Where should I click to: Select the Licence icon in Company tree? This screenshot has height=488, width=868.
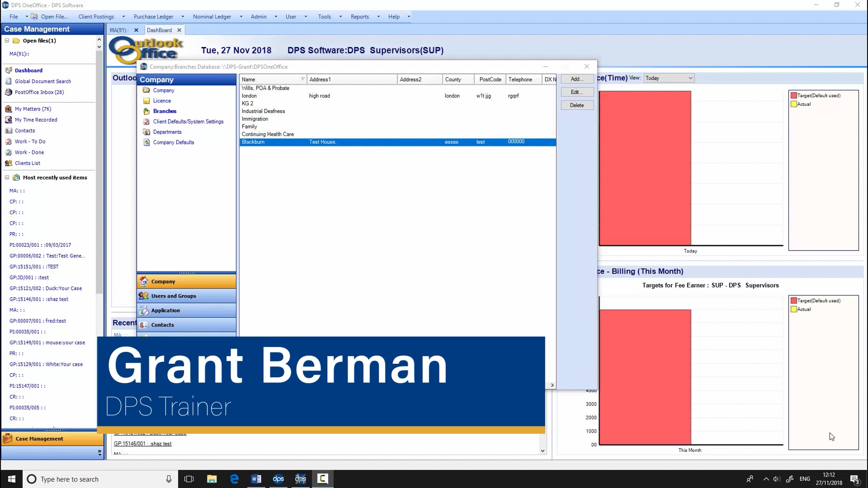tap(146, 100)
